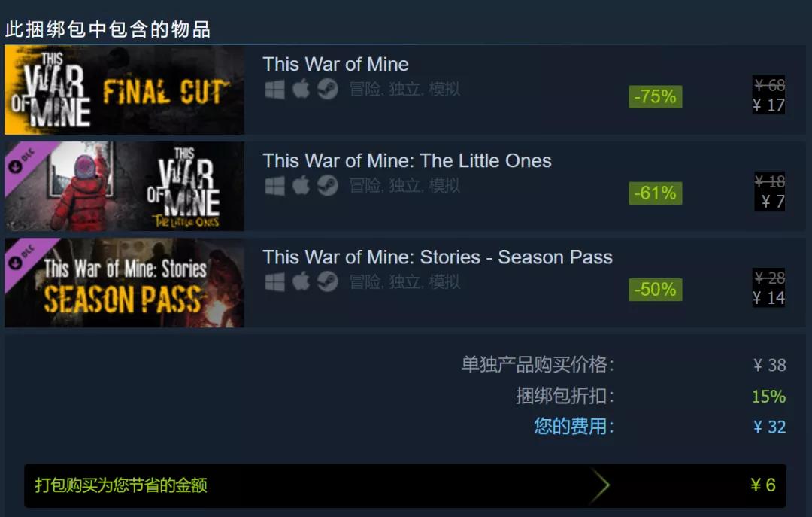Click the -75% discount badge
The width and height of the screenshot is (812, 517).
[x=655, y=96]
